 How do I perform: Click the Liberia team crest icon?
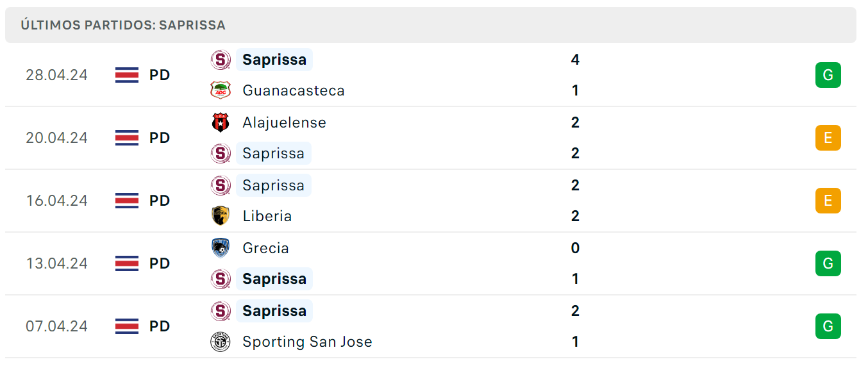(221, 216)
